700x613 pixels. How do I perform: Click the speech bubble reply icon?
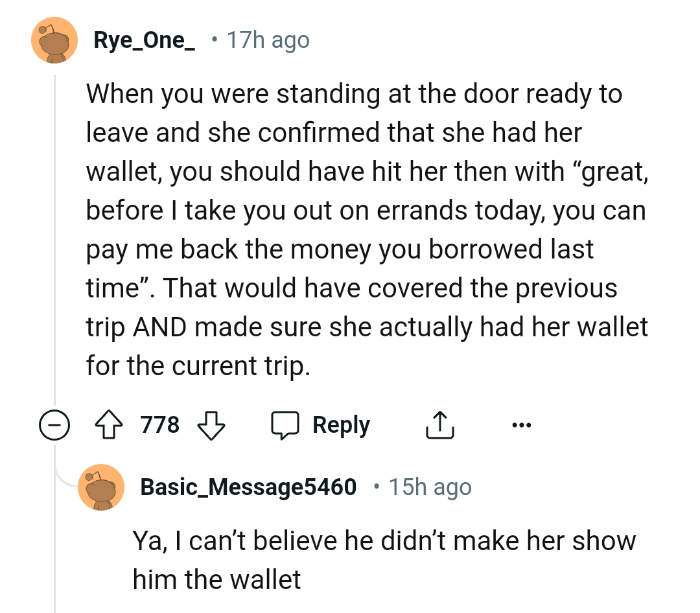click(x=284, y=425)
